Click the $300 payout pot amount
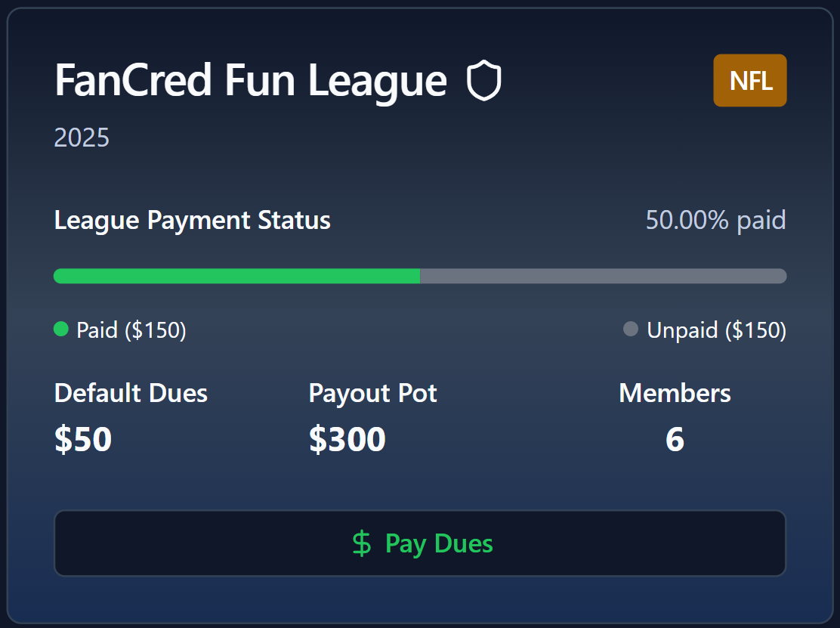 coord(347,439)
